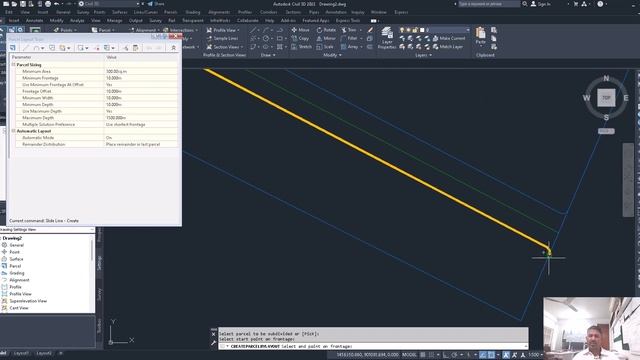Click the Match Layer button
Screen dimensions: 640x360
pyautogui.click(x=448, y=47)
